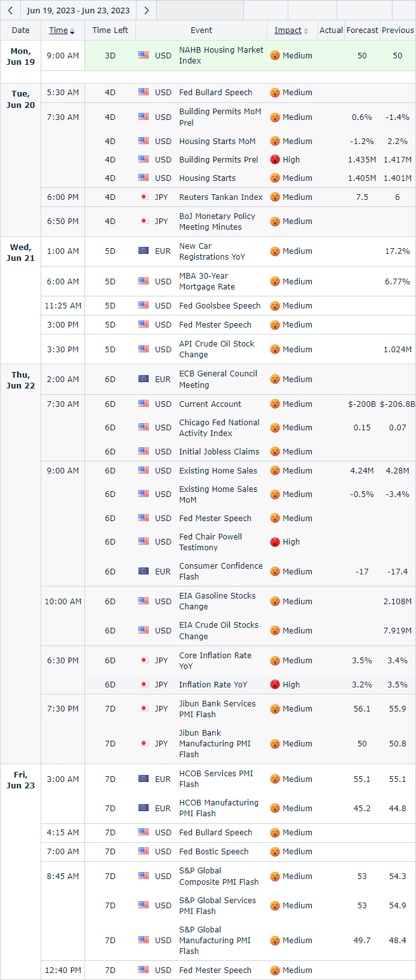Image resolution: width=416 pixels, height=980 pixels.
Task: Click the Date column header
Action: pos(20,30)
